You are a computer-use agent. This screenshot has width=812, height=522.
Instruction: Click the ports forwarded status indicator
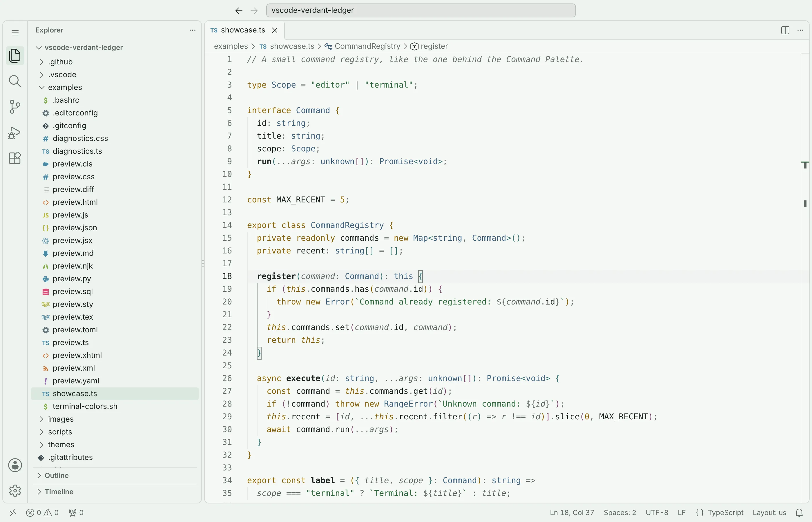tap(76, 512)
